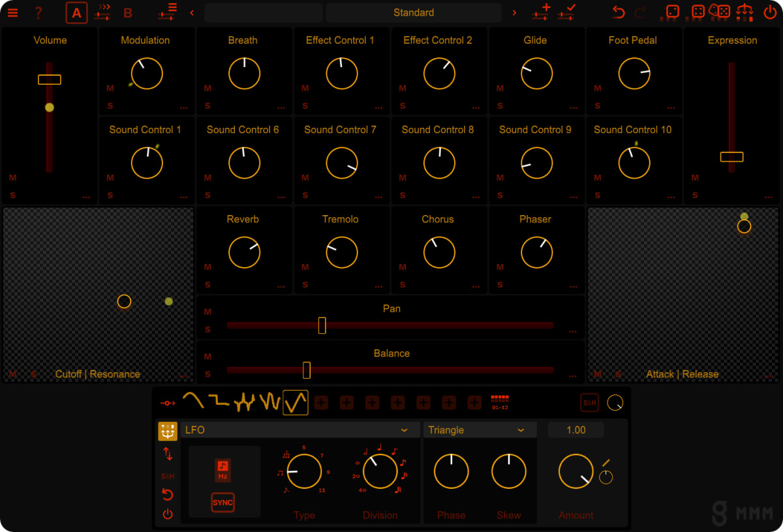Click the up-down arrows icon in the modulator sidebar

tap(168, 454)
